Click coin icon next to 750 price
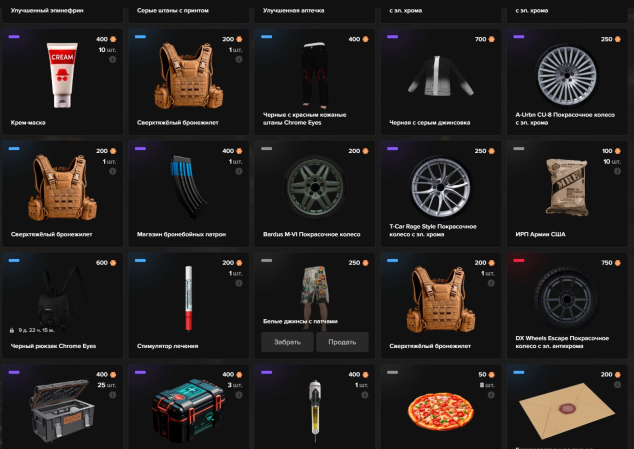 617,263
